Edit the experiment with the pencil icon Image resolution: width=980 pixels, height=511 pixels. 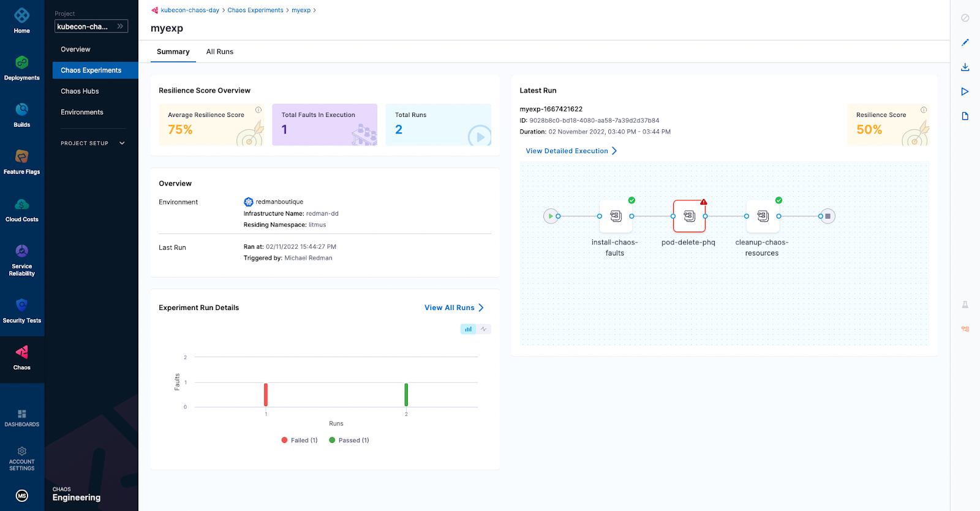(965, 42)
